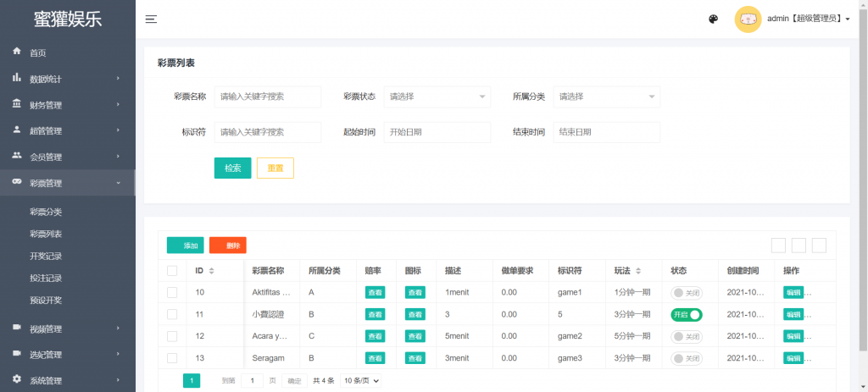Enable status switch for game2 row

tap(687, 336)
